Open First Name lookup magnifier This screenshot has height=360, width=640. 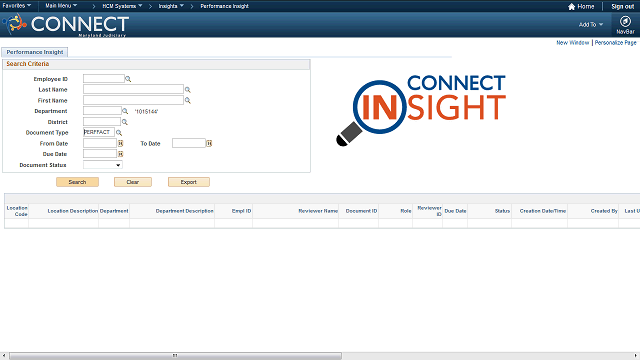[x=188, y=100]
